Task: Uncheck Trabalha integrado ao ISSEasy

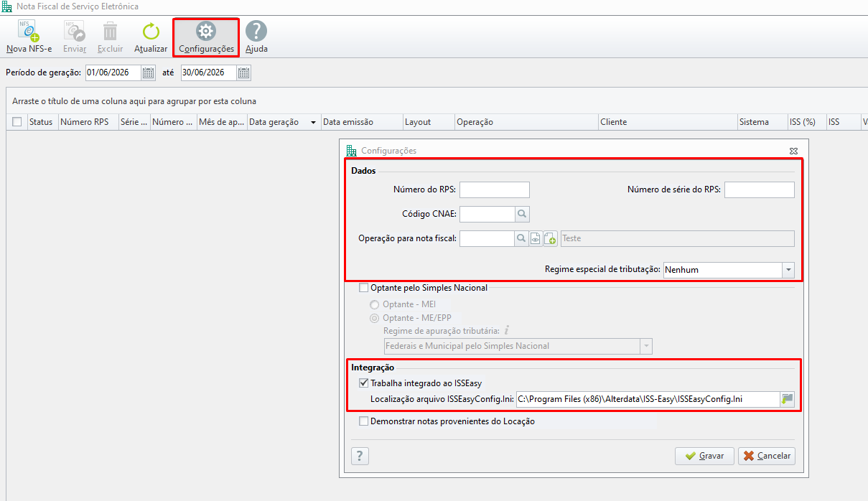Action: click(363, 383)
